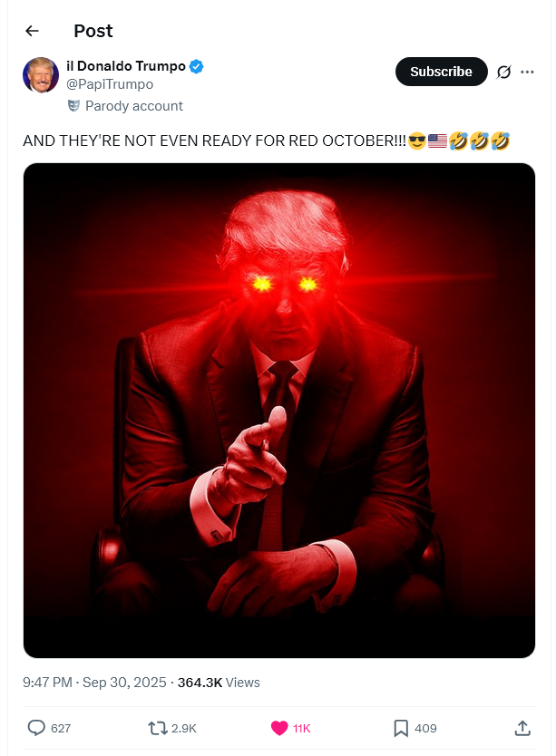Subscribe to this account
Screen dimensions: 556x756
[441, 72]
